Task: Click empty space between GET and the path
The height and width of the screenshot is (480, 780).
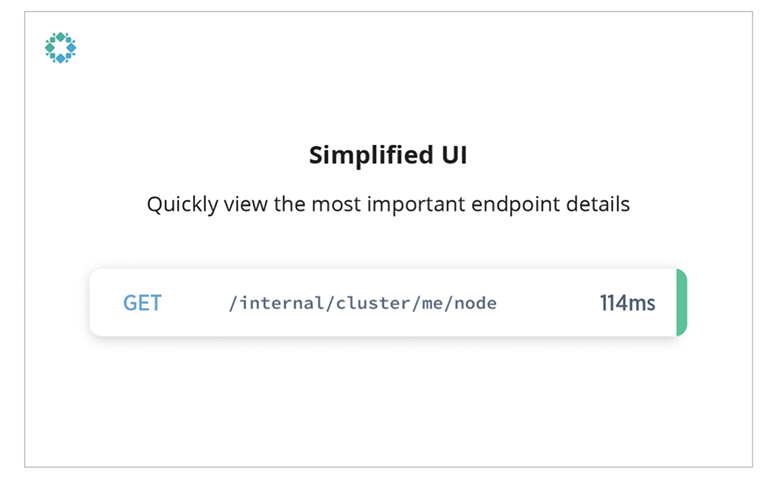Action: click(x=195, y=303)
